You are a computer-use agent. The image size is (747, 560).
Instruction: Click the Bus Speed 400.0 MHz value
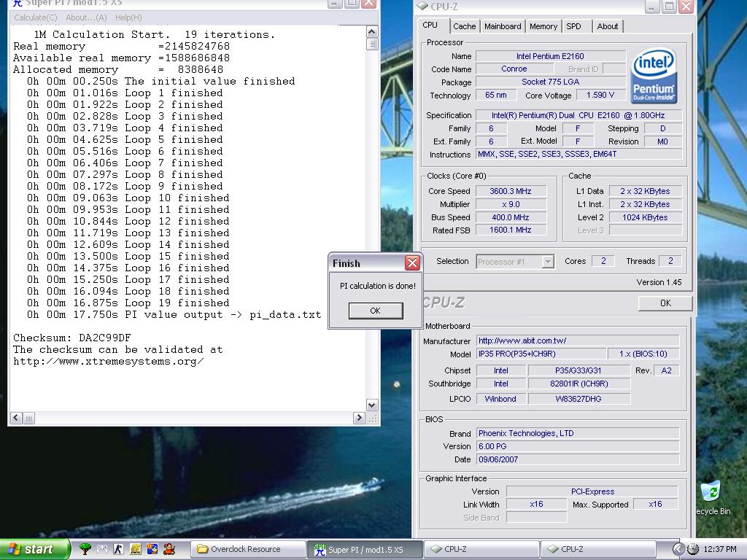[511, 217]
